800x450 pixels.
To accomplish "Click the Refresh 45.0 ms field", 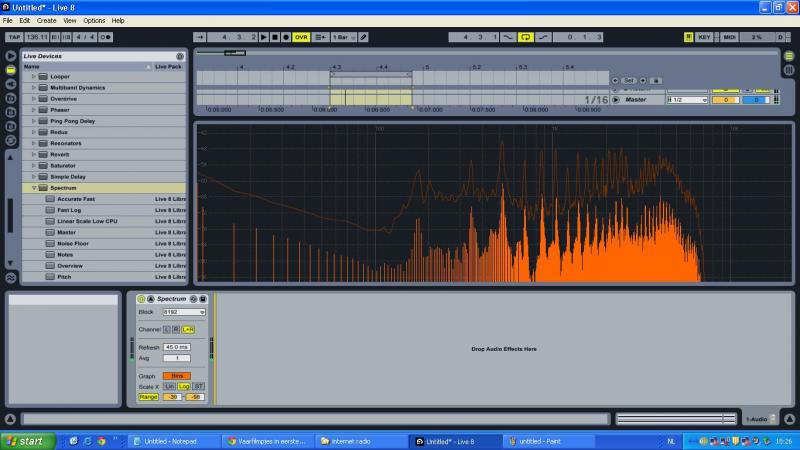I will click(x=177, y=347).
